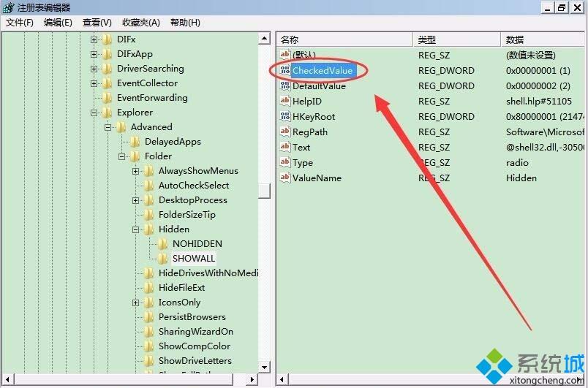Click the DriverSearching folder icon
The width and height of the screenshot is (588, 388).
point(108,69)
